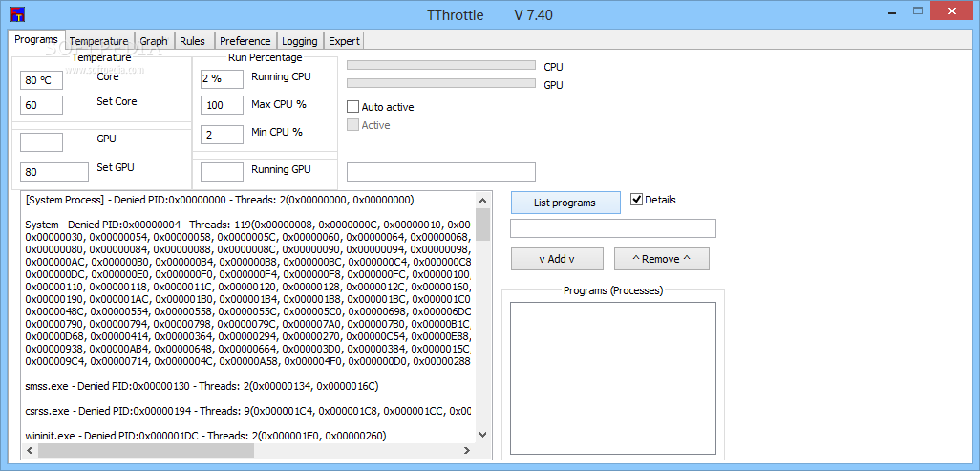Select the [System Process] line in list
This screenshot has width=980, height=471.
pyautogui.click(x=220, y=201)
